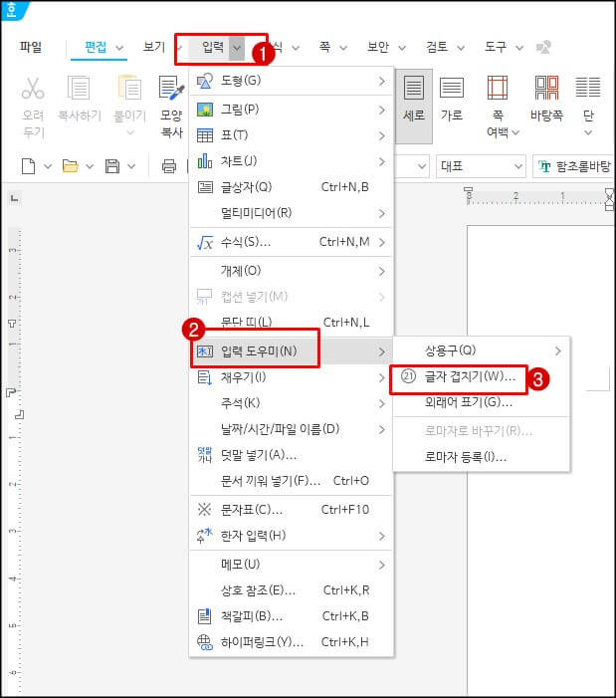Screen dimensions: 616x698
Task: Open Picture 그림(P) submenu
Action: click(x=292, y=110)
